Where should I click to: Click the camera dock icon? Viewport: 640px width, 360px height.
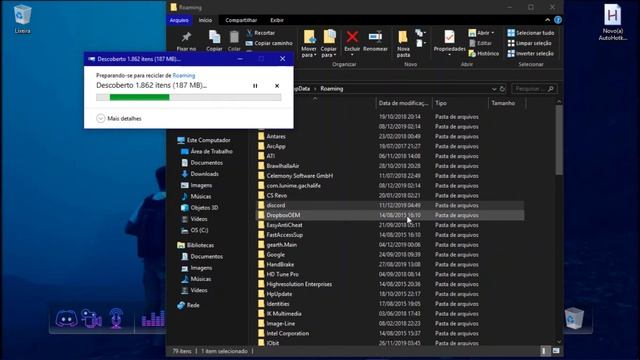[91, 318]
